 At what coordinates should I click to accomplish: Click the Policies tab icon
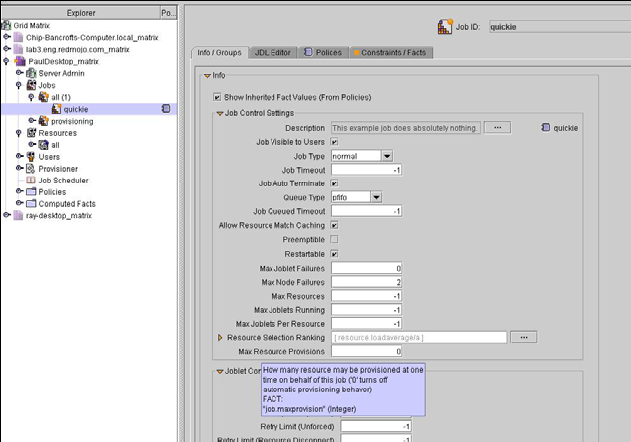[308, 52]
